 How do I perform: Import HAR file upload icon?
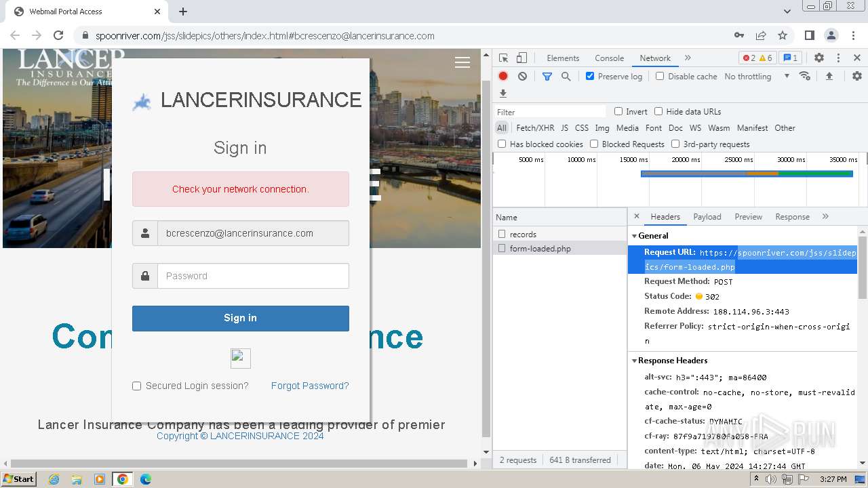[829, 77]
